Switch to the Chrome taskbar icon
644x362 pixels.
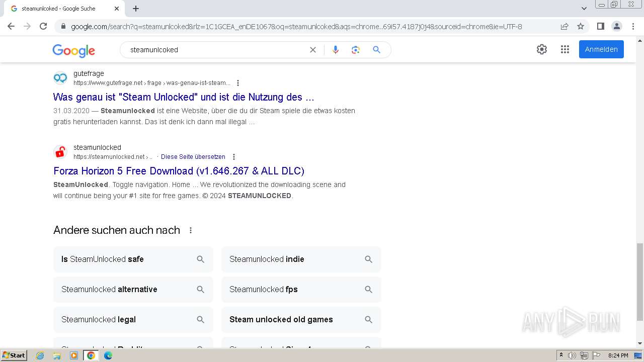(91, 355)
